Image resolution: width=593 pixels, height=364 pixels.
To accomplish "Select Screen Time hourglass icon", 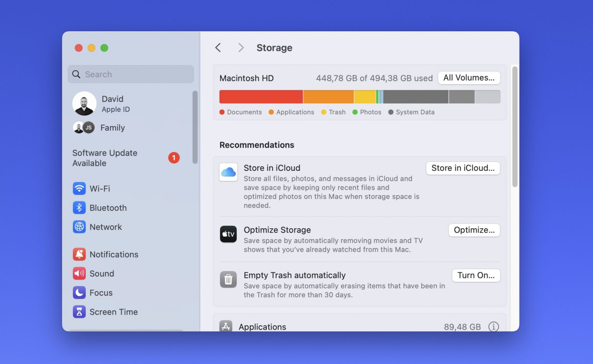I will coord(79,312).
